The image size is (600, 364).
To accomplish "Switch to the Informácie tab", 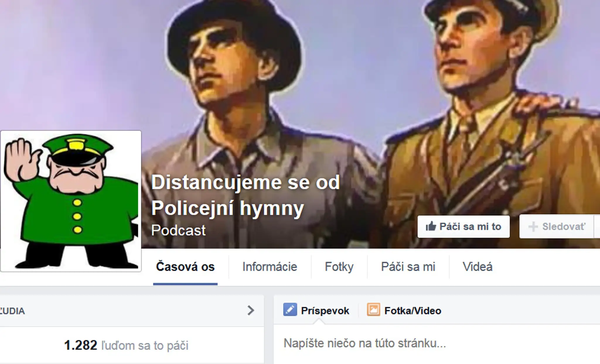I will tap(270, 267).
